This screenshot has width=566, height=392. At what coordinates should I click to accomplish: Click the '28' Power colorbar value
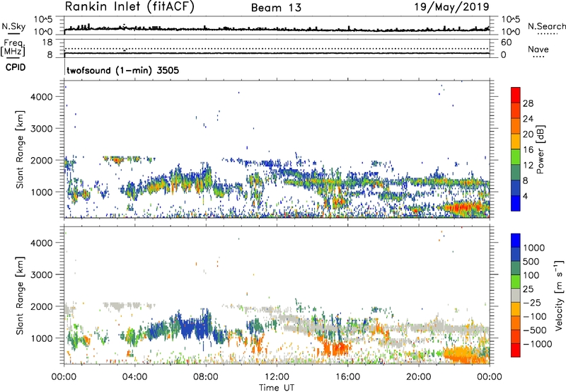pos(528,103)
